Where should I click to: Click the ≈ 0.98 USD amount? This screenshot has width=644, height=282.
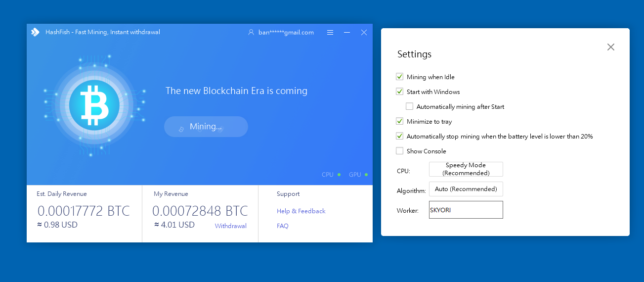57,225
